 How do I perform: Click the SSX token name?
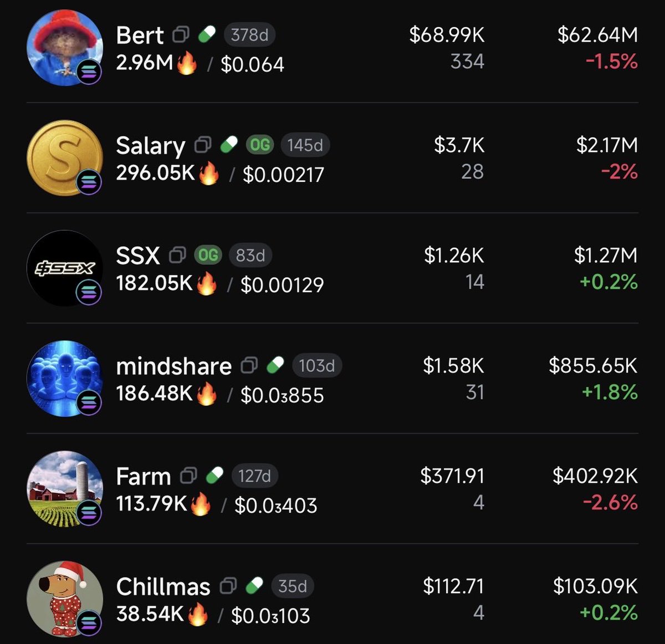click(x=137, y=255)
